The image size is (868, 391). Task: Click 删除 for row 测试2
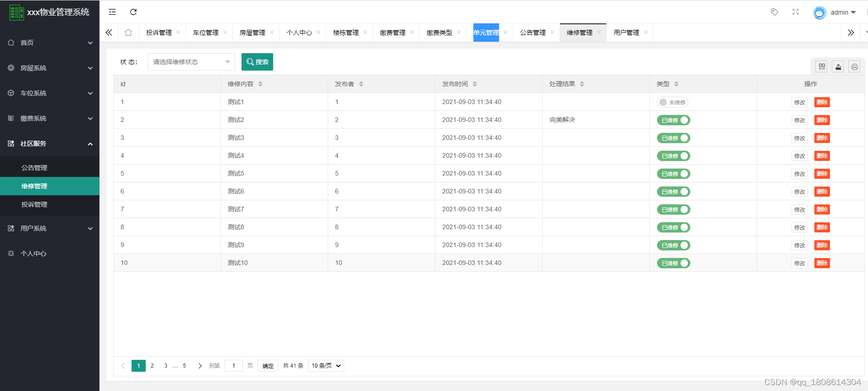pyautogui.click(x=822, y=120)
